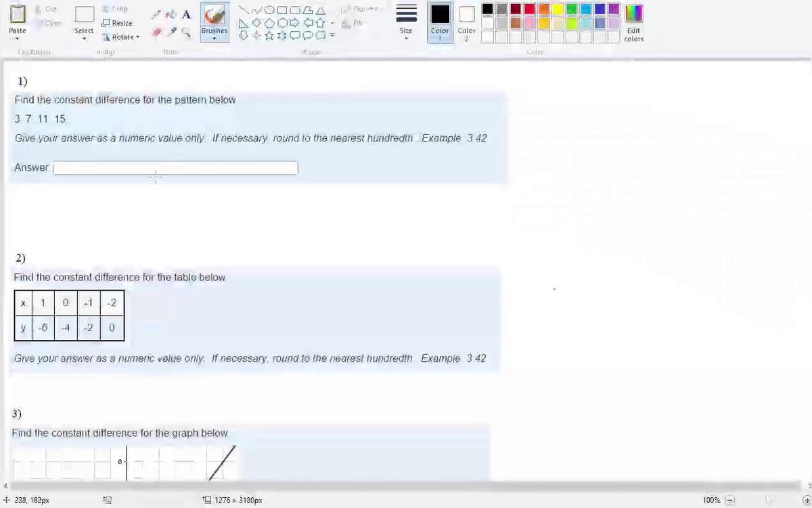812x508 pixels.
Task: Choose the Oval shape
Action: click(269, 10)
